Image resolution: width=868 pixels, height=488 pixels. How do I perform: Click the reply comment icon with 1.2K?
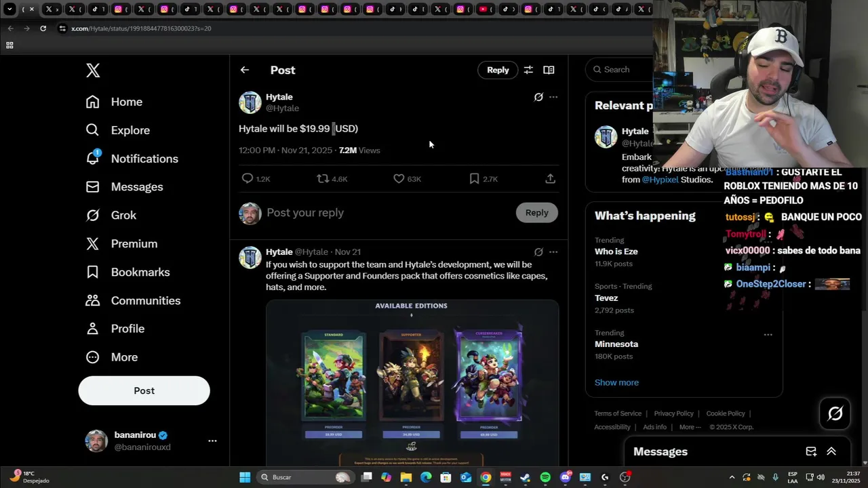click(256, 179)
